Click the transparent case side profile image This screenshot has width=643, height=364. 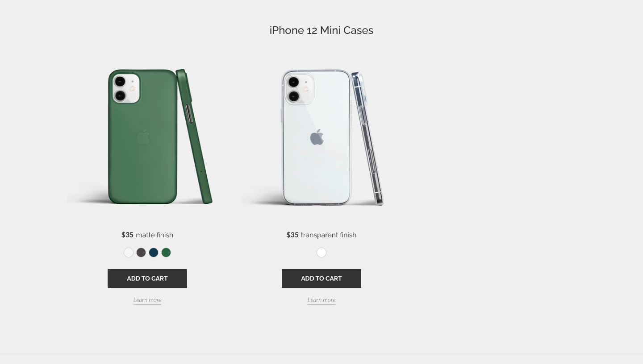367,138
